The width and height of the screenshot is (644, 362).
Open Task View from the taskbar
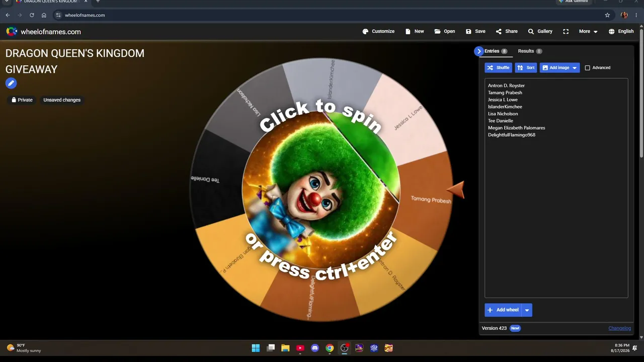[x=271, y=348]
